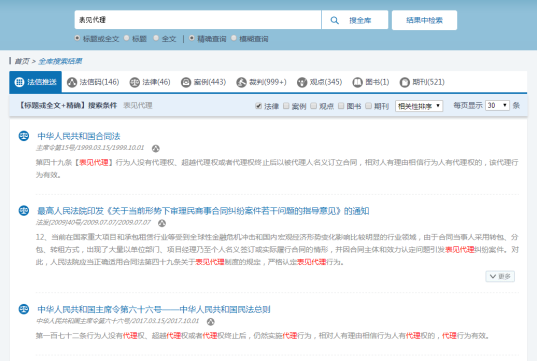Click 全库搜索结果 breadcrumb link

coord(60,61)
